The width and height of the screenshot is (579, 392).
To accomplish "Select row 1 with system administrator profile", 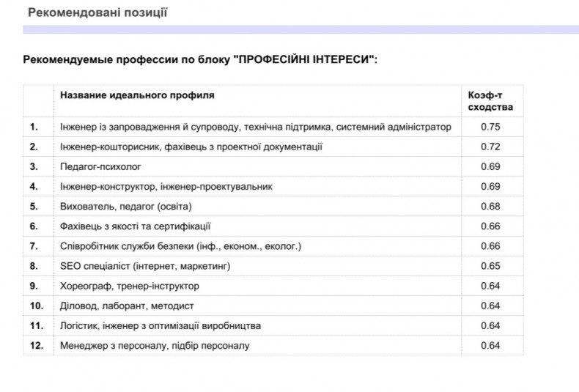I will point(273,127).
